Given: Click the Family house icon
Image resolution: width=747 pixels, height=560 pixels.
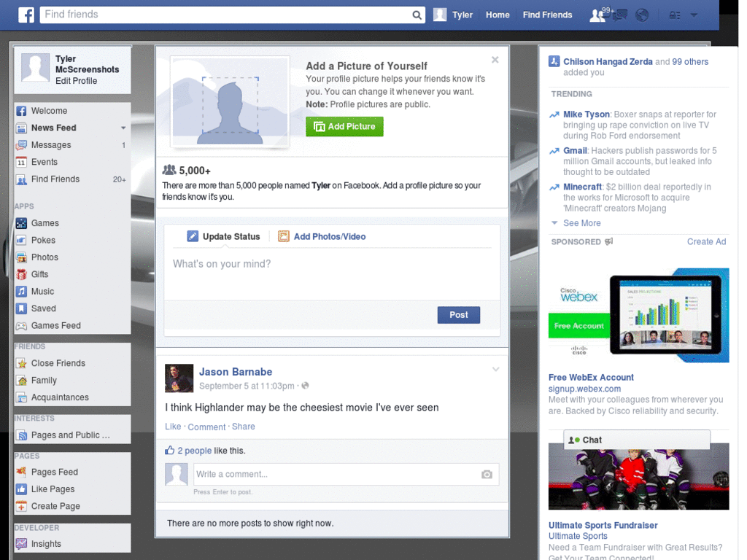Looking at the screenshot, I should click(x=21, y=381).
